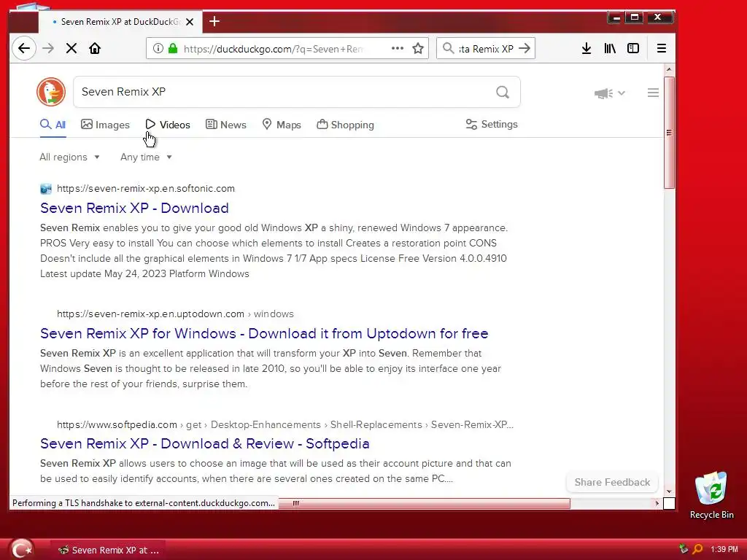Click the www.softpedia.com breadcrumb URL

117,424
